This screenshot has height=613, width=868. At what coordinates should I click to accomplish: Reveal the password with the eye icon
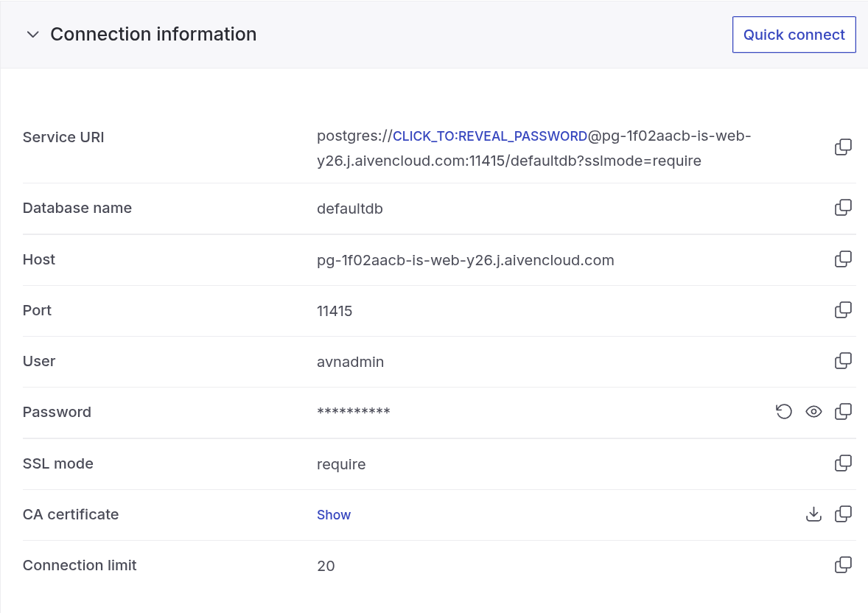[813, 412]
